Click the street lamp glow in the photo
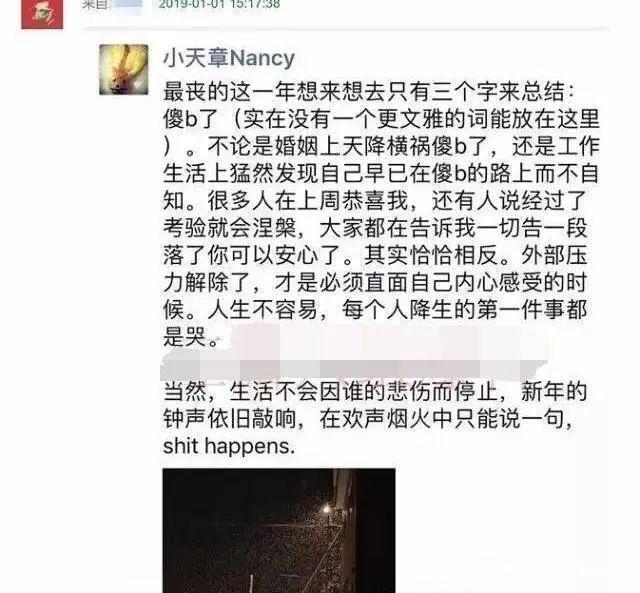 (326, 509)
